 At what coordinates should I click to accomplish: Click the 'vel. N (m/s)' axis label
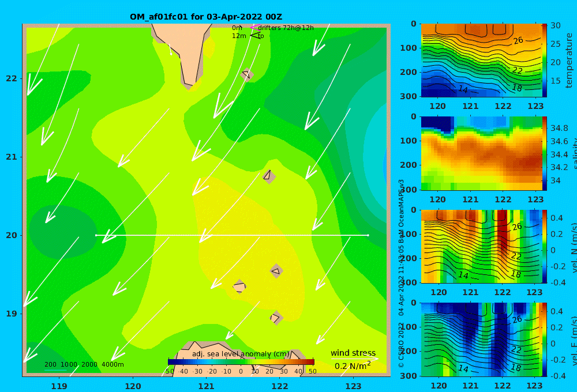574,247
